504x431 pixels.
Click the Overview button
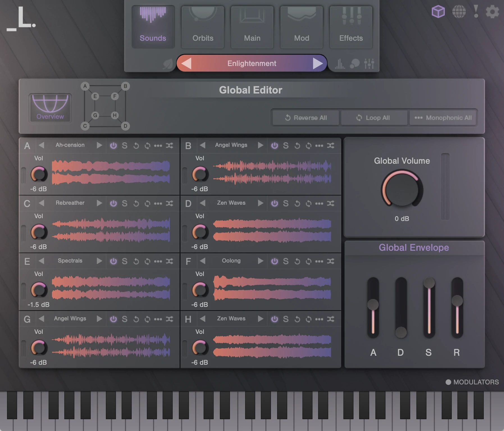click(50, 108)
